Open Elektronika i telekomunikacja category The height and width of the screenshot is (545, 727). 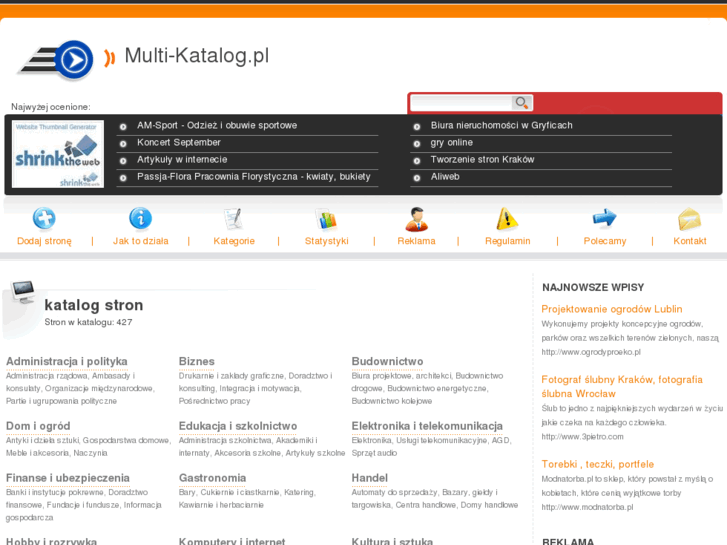tap(427, 426)
